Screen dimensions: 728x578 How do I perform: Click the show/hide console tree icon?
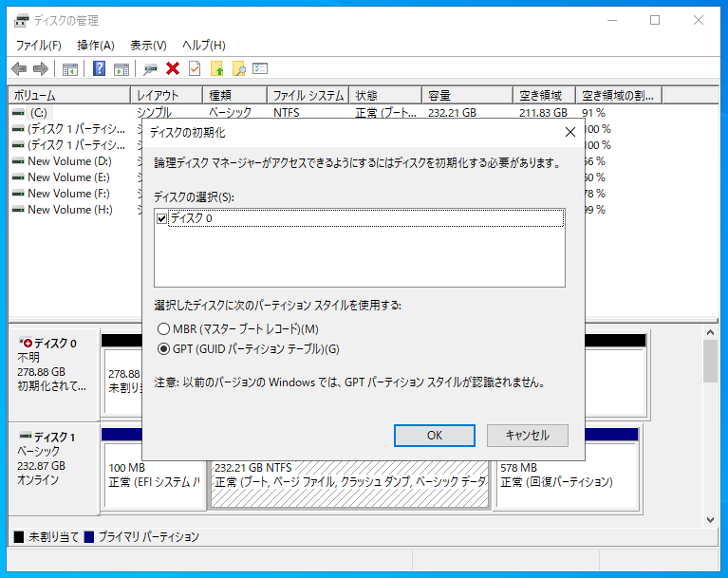tap(69, 68)
